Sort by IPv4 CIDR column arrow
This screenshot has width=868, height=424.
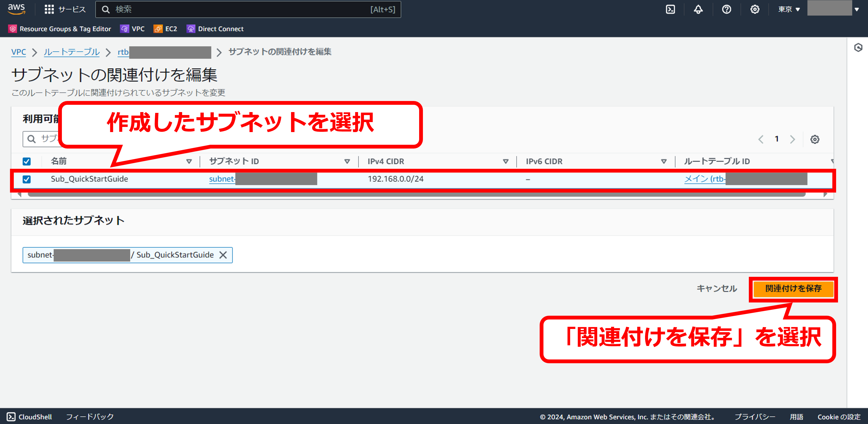point(505,161)
